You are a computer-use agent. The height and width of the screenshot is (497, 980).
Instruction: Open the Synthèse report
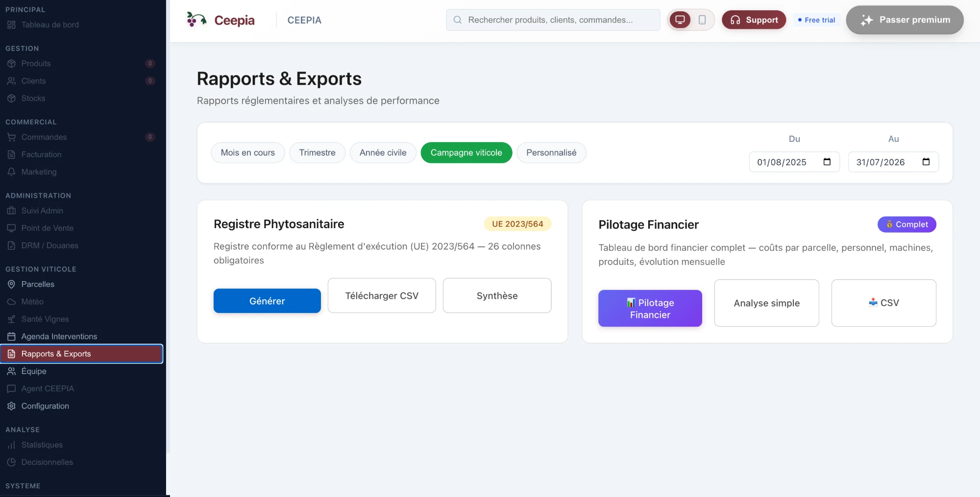click(497, 296)
